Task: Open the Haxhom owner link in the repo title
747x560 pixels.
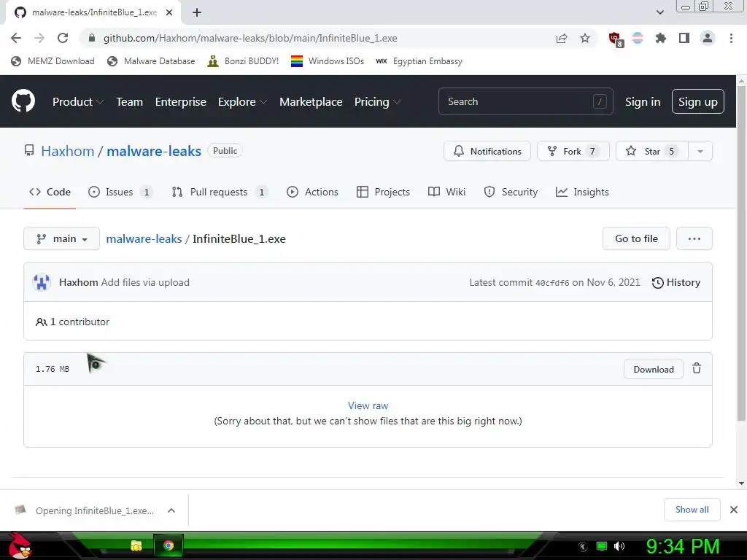Action: tap(68, 151)
